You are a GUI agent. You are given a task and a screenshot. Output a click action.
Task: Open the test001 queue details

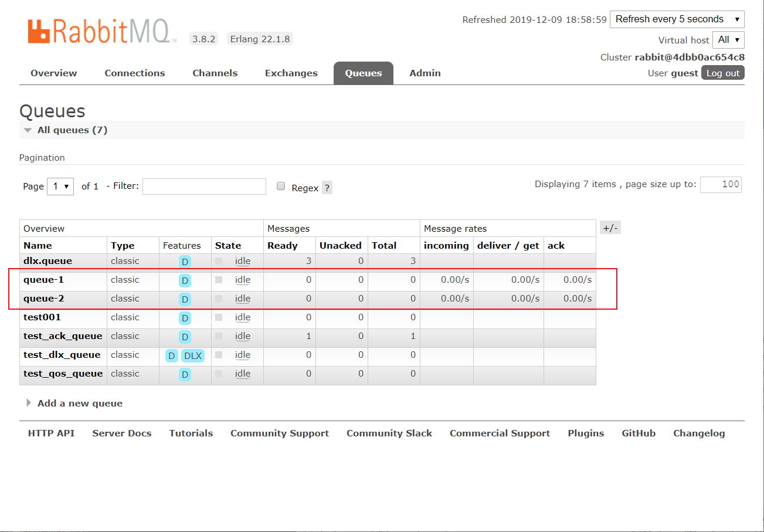point(42,317)
